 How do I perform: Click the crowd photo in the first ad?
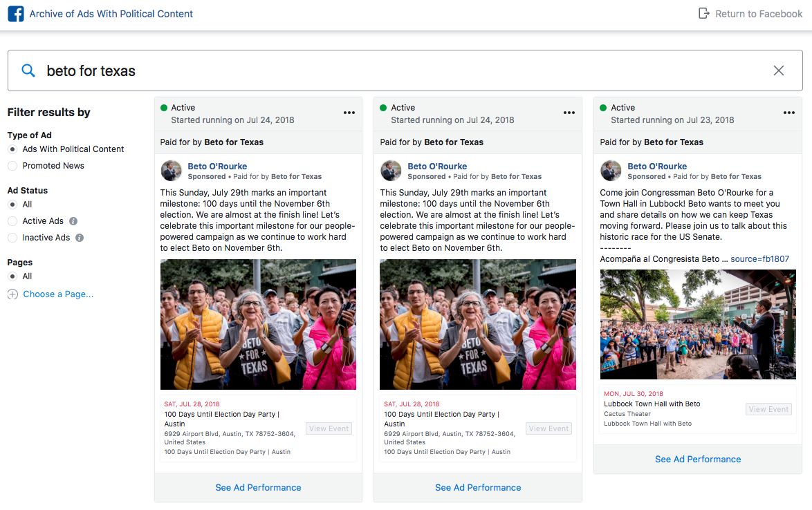(258, 324)
